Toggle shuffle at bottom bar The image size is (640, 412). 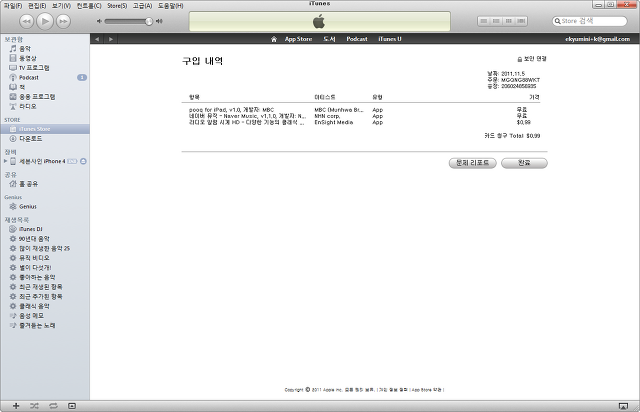[34, 406]
